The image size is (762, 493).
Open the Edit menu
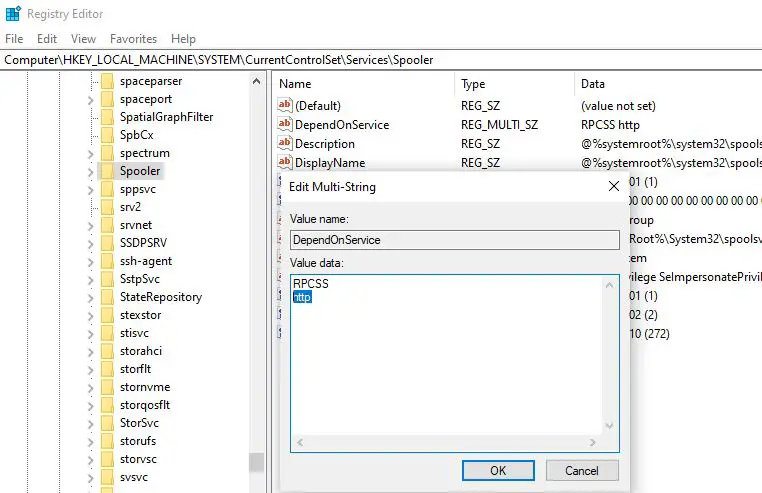pyautogui.click(x=47, y=39)
